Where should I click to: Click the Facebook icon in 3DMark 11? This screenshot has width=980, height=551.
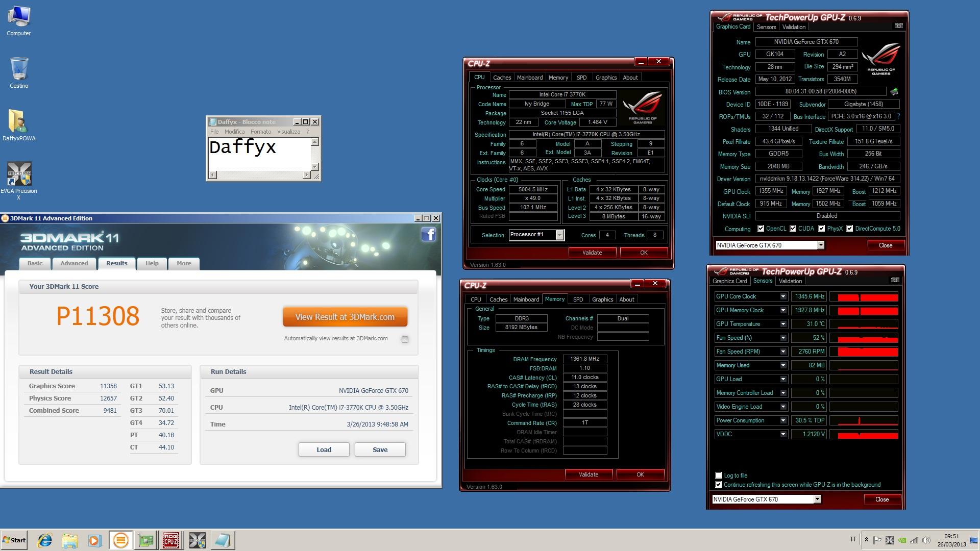429,234
